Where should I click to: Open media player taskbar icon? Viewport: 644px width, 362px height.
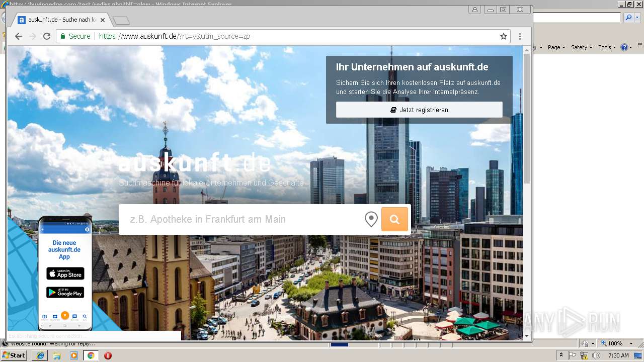pos(74,355)
